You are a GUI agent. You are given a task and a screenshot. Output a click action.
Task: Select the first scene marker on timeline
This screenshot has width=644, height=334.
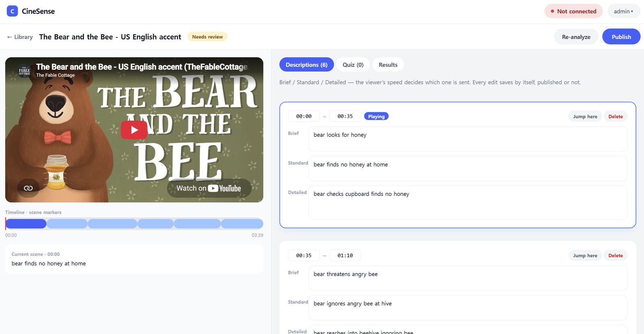click(x=26, y=224)
